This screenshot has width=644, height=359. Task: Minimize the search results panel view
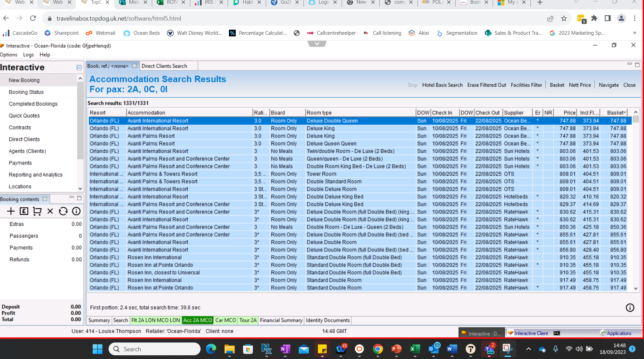(630, 64)
